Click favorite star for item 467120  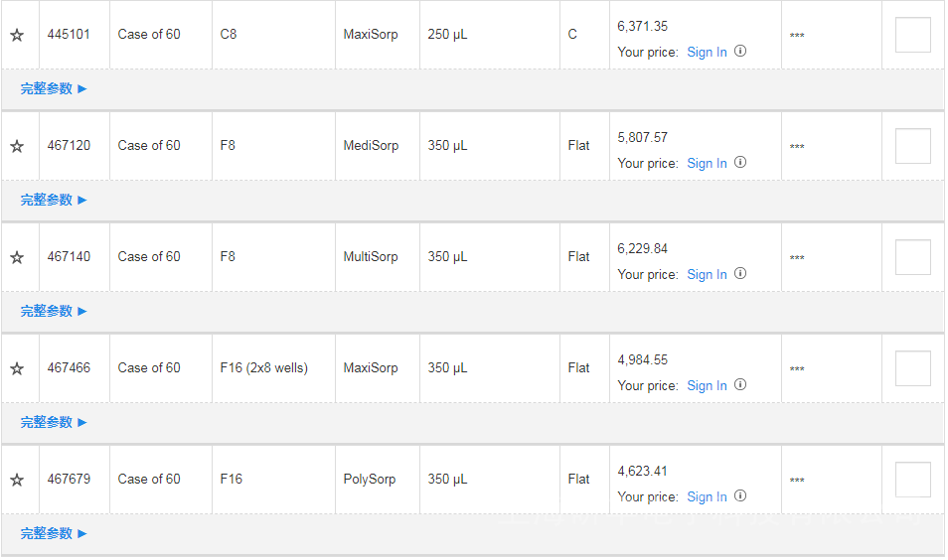(17, 146)
